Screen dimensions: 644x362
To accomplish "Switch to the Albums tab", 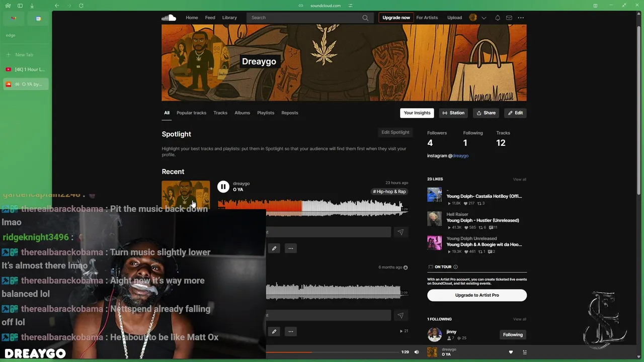I will pyautogui.click(x=242, y=113).
